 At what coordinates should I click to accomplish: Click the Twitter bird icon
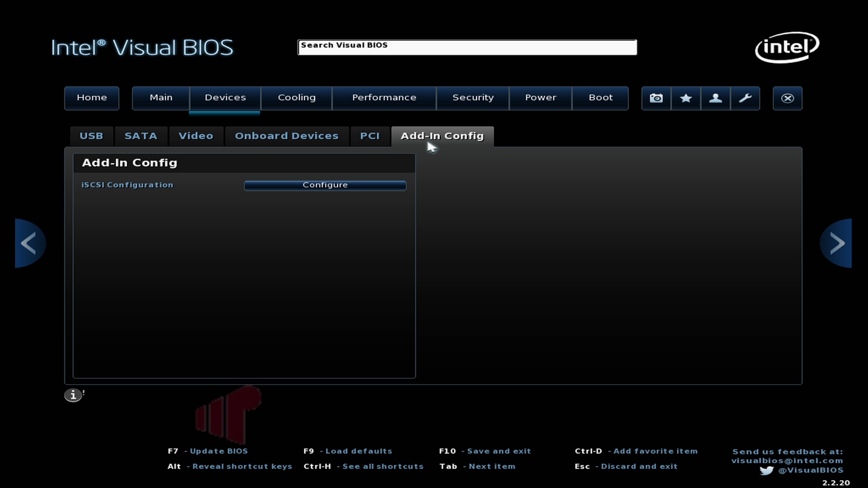(x=766, y=470)
